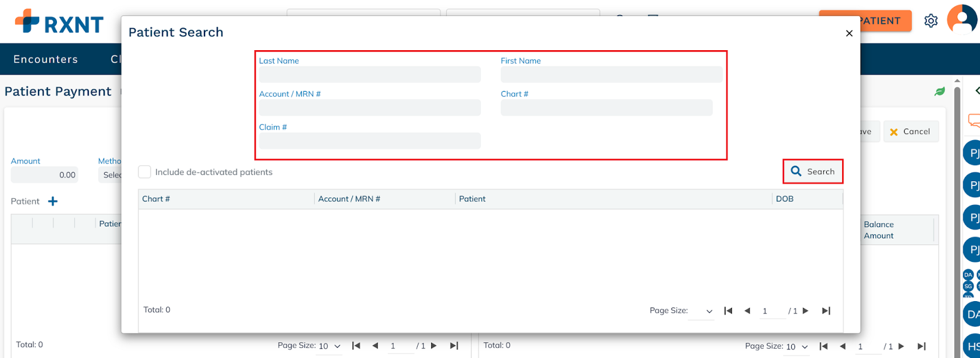Click the First Name input field

[611, 75]
